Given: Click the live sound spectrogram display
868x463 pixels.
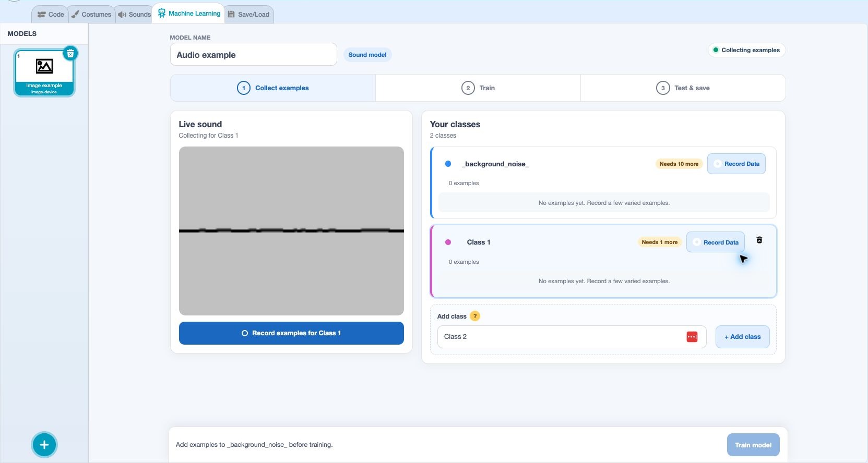Looking at the screenshot, I should 291,231.
